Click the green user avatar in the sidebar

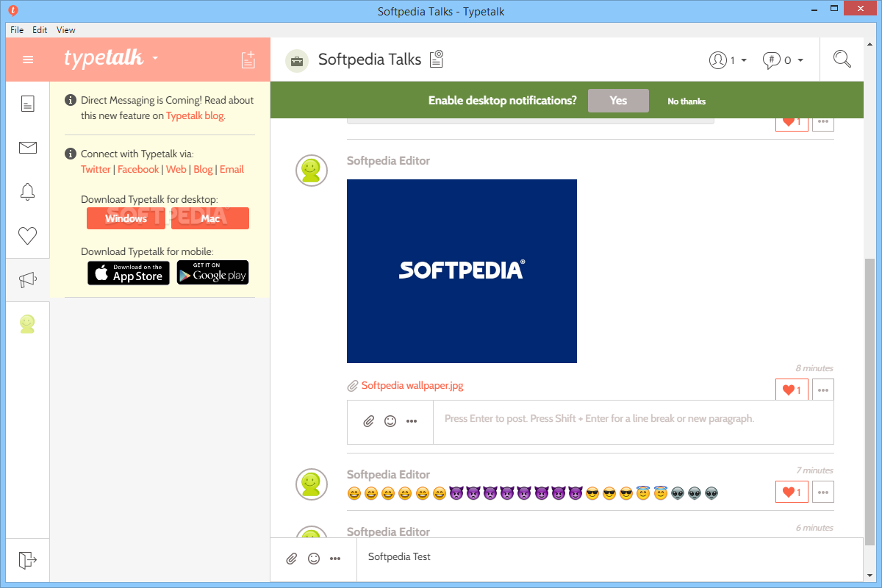click(x=27, y=323)
